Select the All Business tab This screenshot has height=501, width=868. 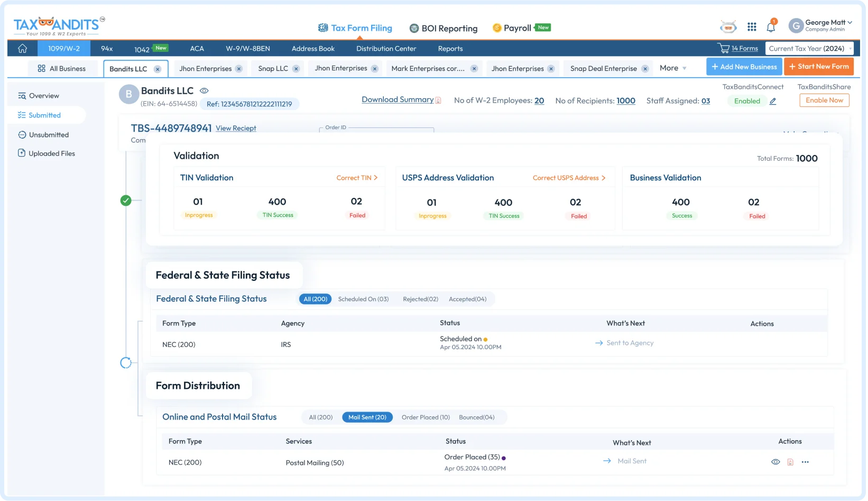point(62,69)
